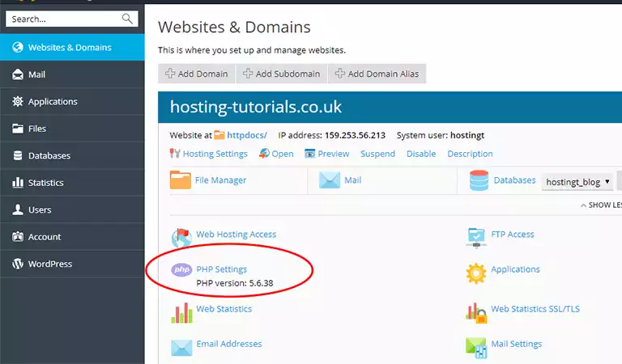Open the Hosting Settings link
Screen dimensions: 622x364
point(215,154)
